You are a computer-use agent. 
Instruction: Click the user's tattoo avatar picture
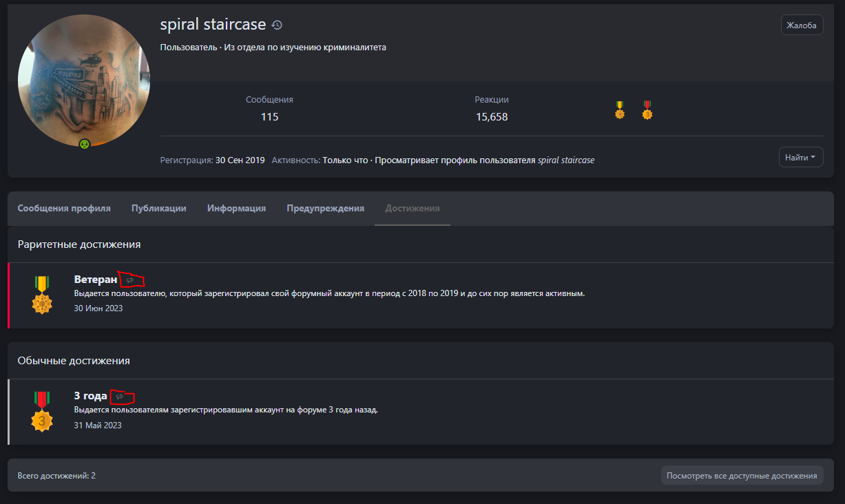tap(84, 81)
